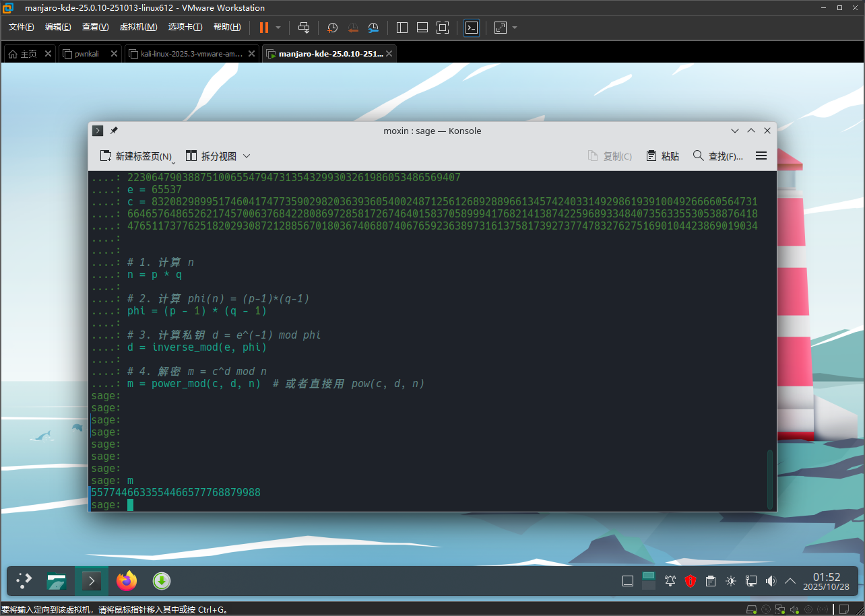Toggle the pin on Konsole titlebar
This screenshot has height=616, width=865.
pos(114,131)
